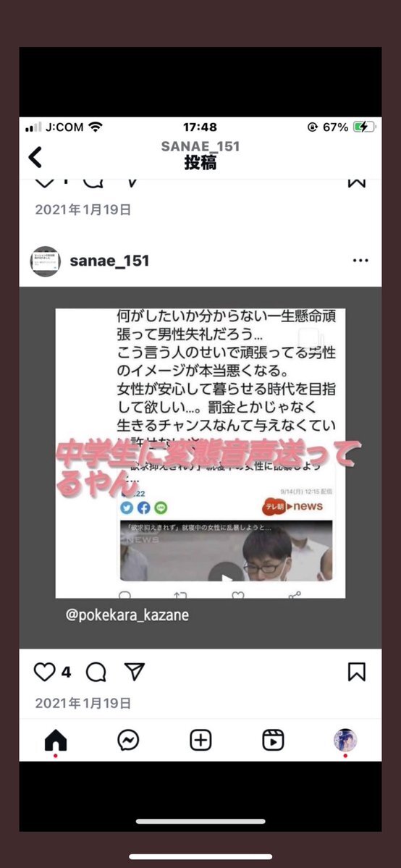Open comments with the speech bubble icon
401x868 pixels.
96,672
